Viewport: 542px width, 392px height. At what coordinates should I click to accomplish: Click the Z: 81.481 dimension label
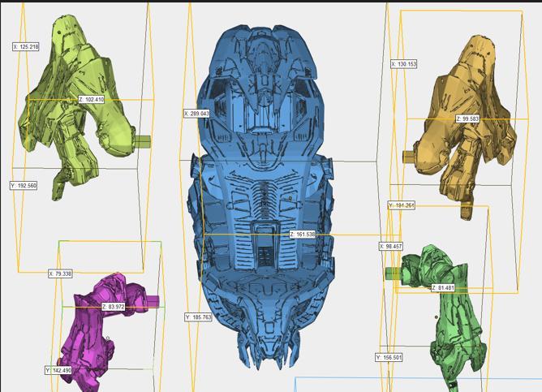click(443, 287)
